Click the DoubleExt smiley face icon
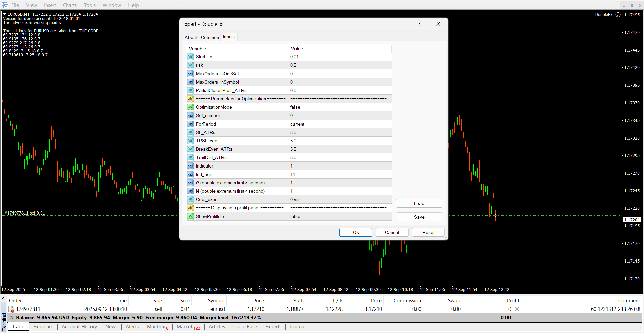This screenshot has height=333, width=644. point(618,15)
